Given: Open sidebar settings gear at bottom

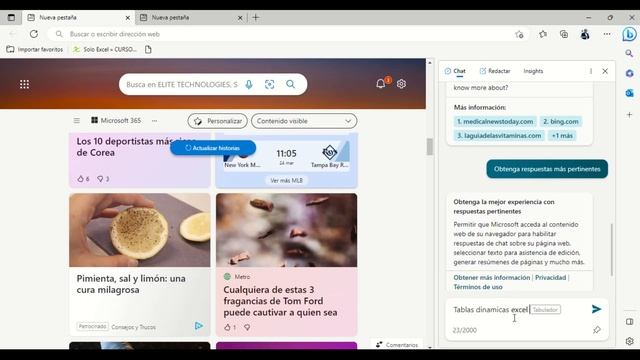Looking at the screenshot, I should [629, 341].
